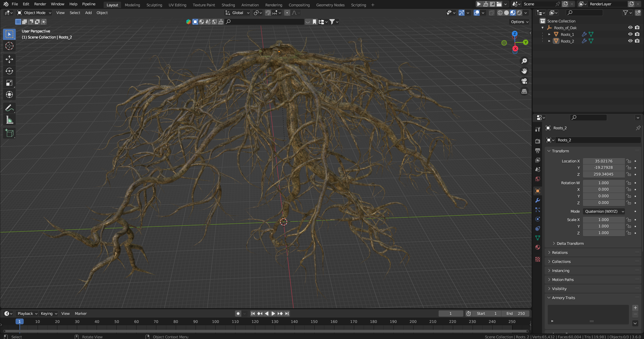Open the Tool properties tab
The image size is (644, 339).
click(x=538, y=129)
